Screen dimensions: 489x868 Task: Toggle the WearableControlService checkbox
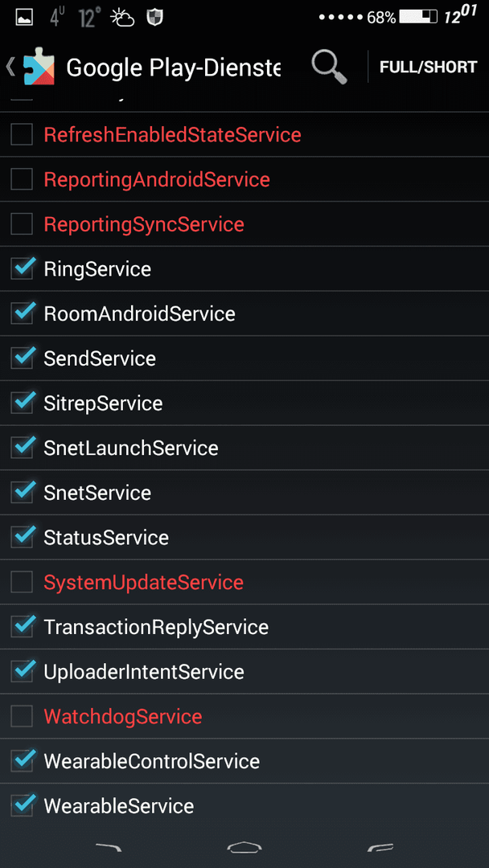point(23,762)
